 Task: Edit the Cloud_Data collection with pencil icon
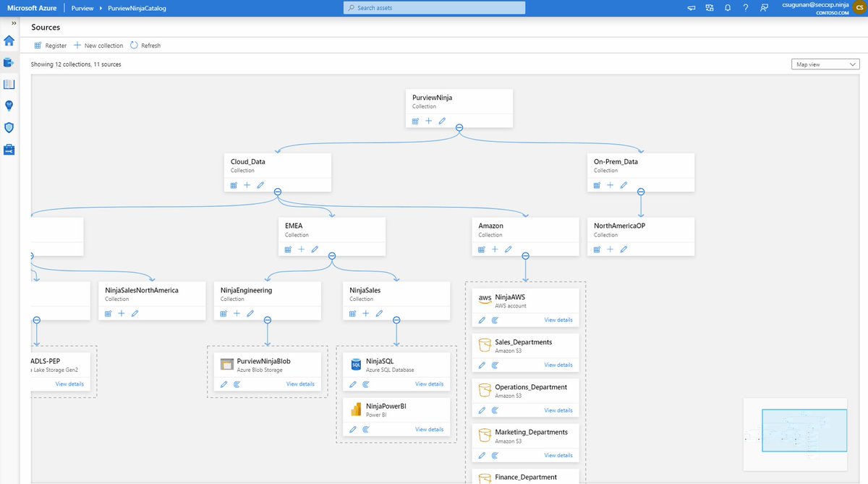[x=260, y=185]
